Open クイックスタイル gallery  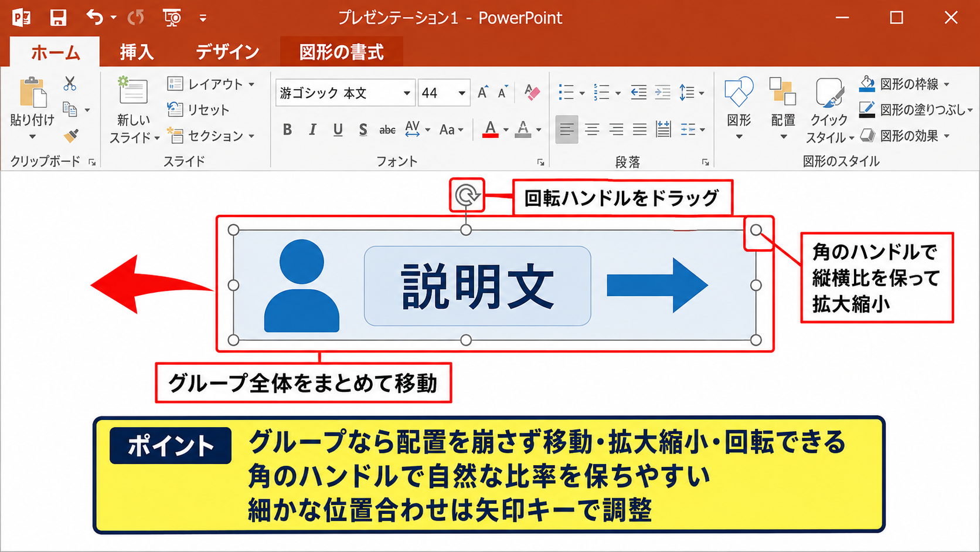829,110
